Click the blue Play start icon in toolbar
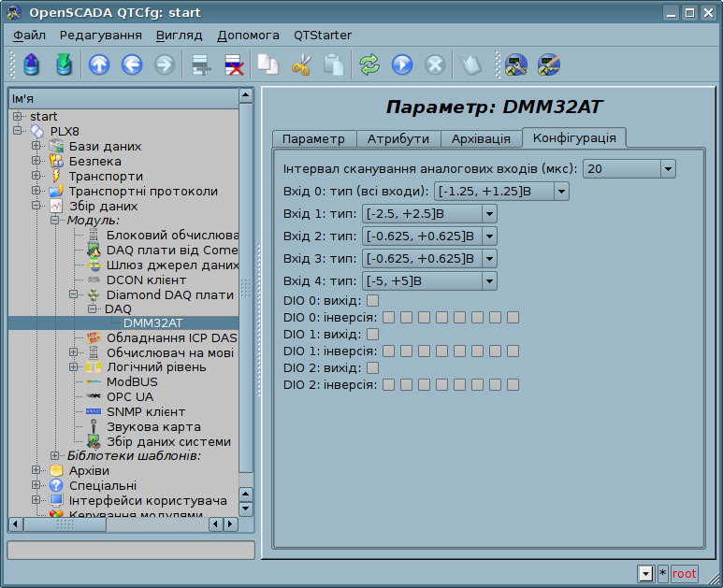The height and width of the screenshot is (588, 723). [402, 65]
